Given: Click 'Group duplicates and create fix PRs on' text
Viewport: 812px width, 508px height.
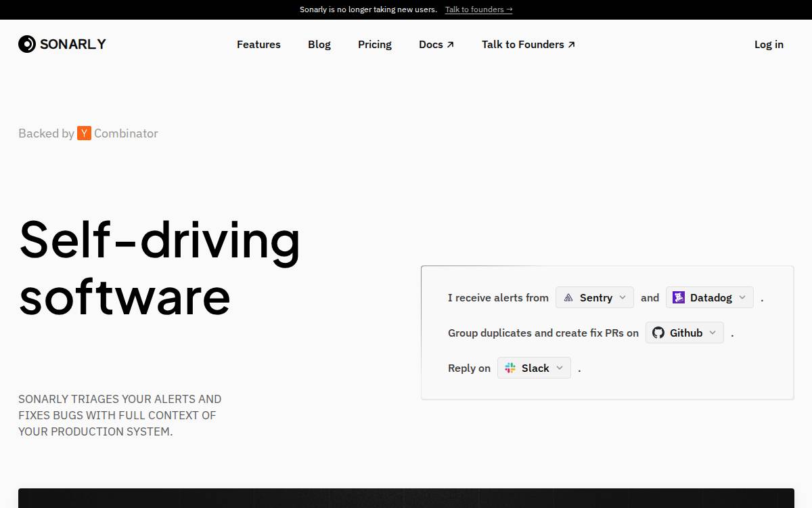Looking at the screenshot, I should [543, 333].
